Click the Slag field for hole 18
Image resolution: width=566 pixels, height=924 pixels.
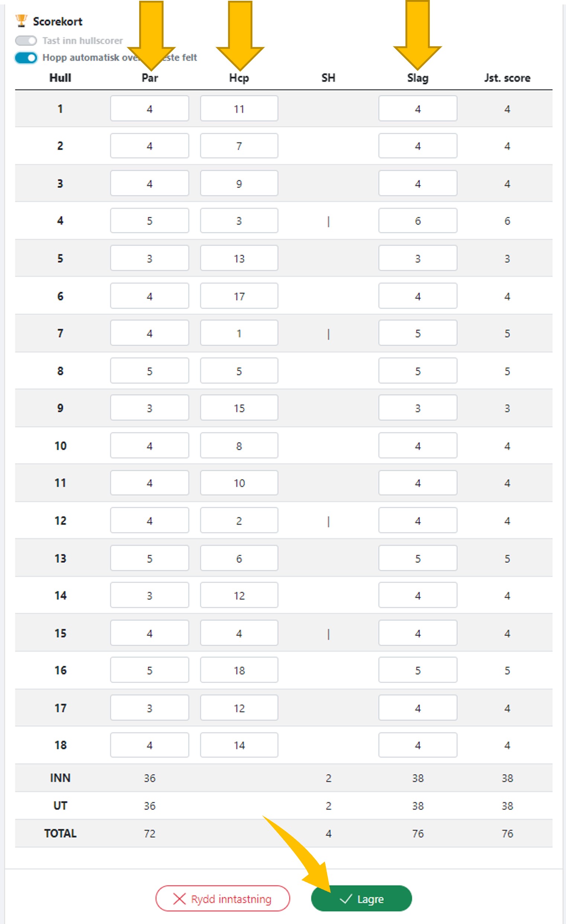pos(418,745)
